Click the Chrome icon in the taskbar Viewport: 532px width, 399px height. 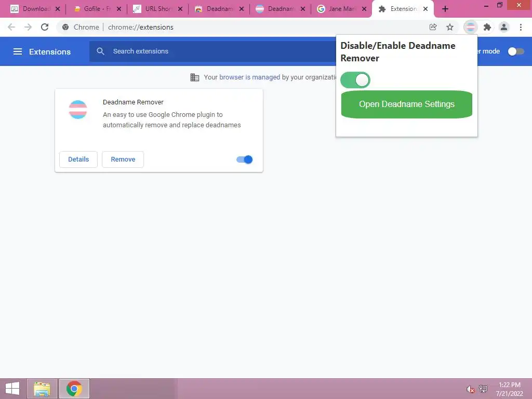click(74, 389)
